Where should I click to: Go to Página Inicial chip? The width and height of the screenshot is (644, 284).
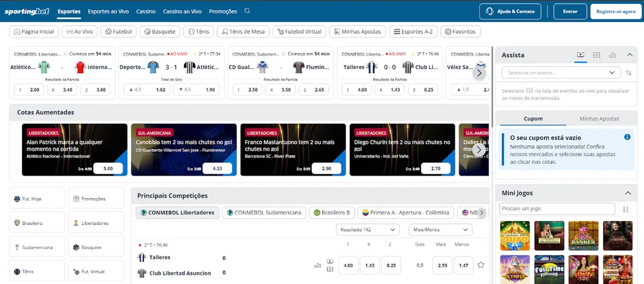(34, 31)
